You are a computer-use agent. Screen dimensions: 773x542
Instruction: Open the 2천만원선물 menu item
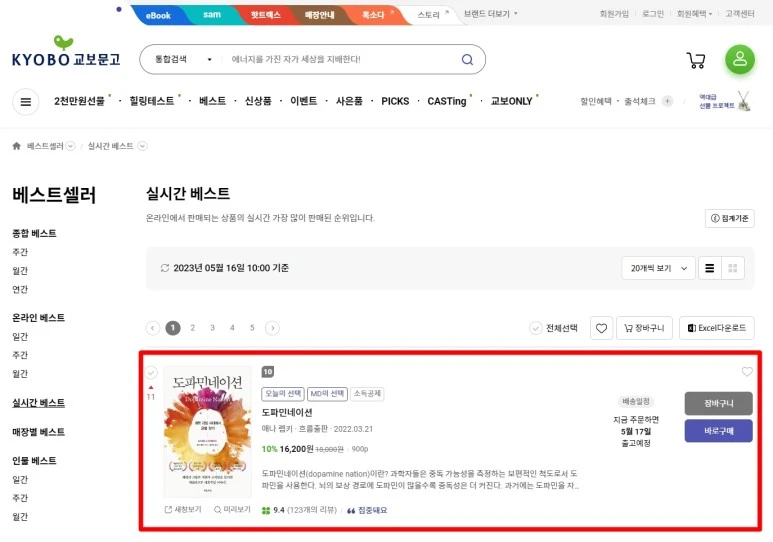tap(79, 101)
